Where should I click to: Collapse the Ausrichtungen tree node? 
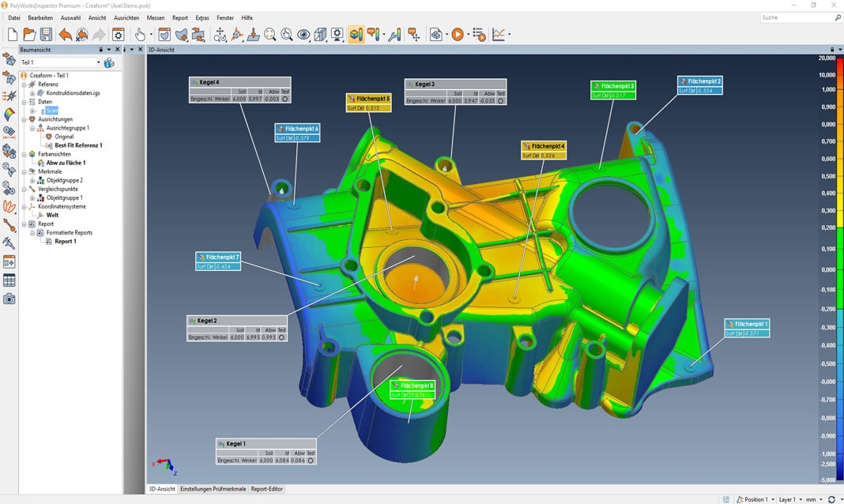[24, 119]
